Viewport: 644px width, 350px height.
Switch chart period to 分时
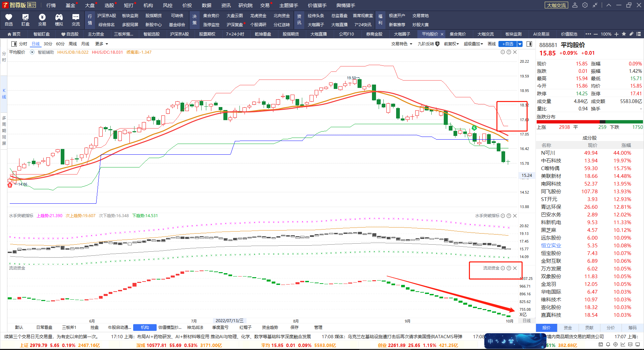coord(23,44)
